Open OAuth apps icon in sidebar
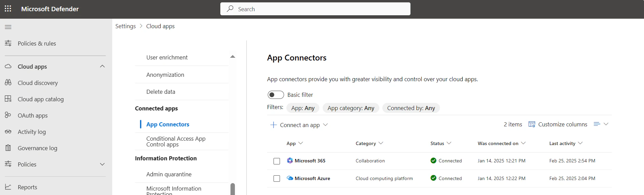 pyautogui.click(x=8, y=115)
